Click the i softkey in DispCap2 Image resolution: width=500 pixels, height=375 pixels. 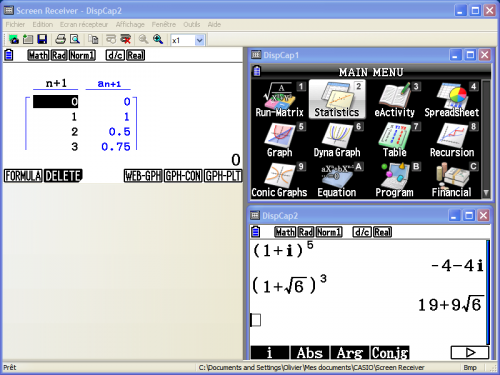pyautogui.click(x=270, y=353)
